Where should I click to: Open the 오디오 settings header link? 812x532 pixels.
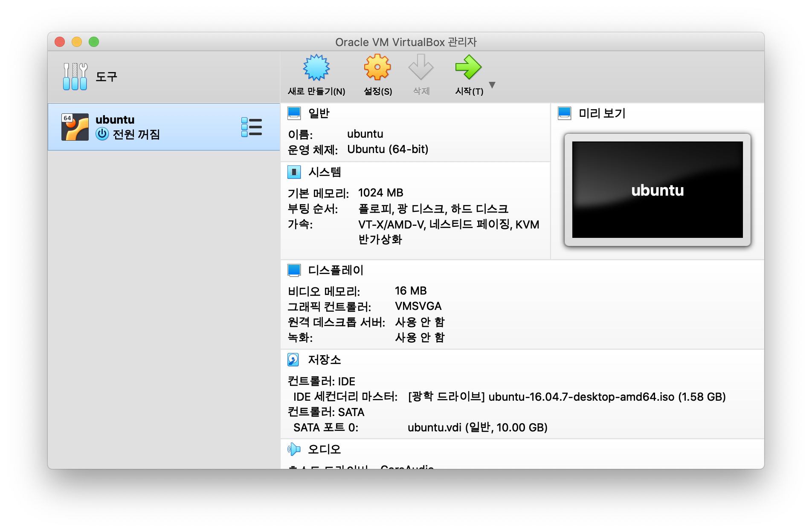[325, 449]
